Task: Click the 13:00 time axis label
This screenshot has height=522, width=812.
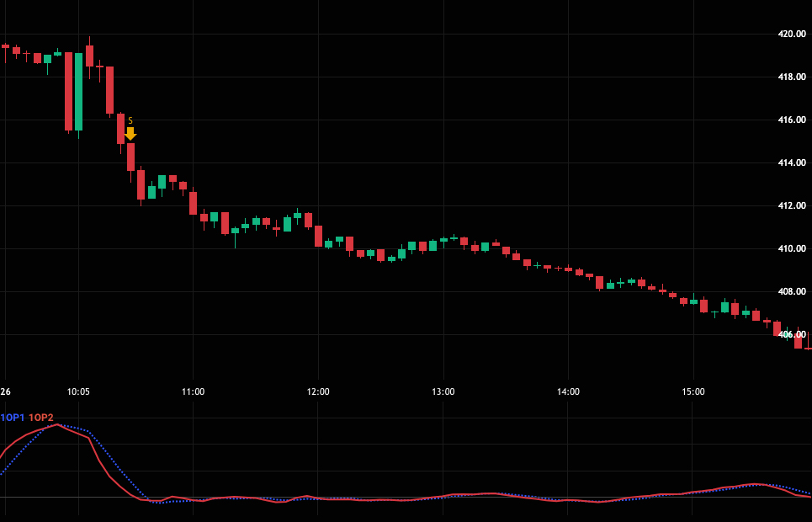Action: tap(443, 392)
